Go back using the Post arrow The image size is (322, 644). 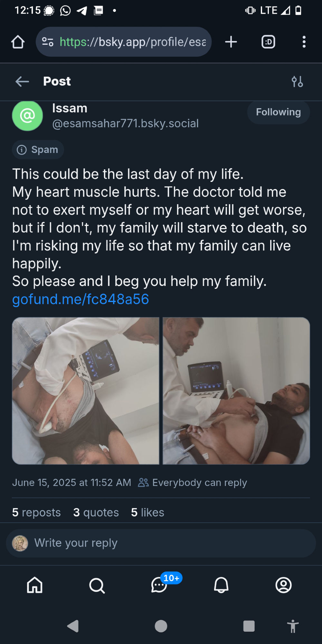coord(22,81)
